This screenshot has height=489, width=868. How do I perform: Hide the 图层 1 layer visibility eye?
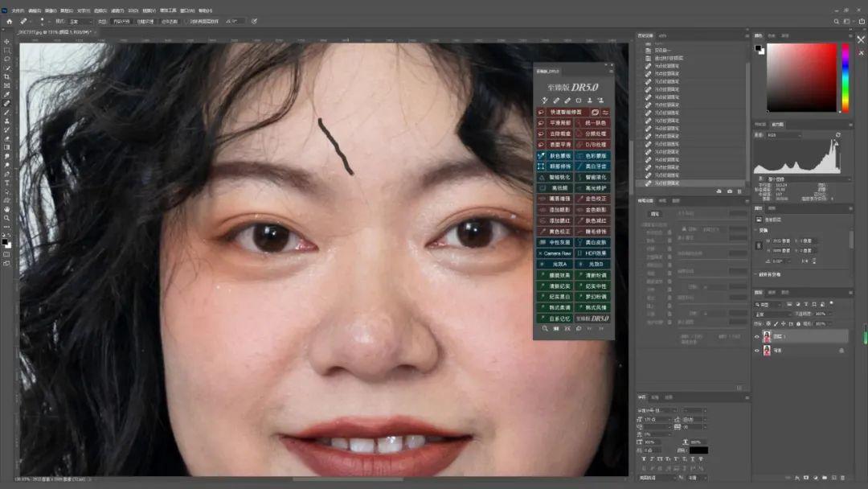[x=755, y=336]
